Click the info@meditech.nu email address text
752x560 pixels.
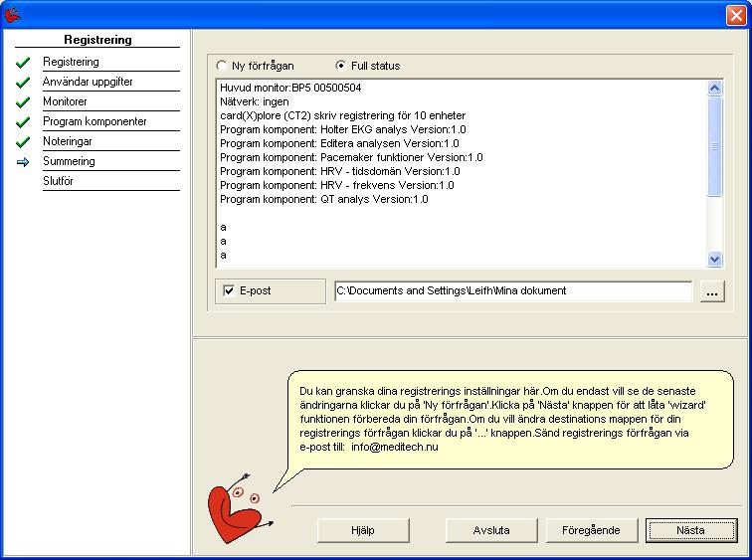click(395, 447)
